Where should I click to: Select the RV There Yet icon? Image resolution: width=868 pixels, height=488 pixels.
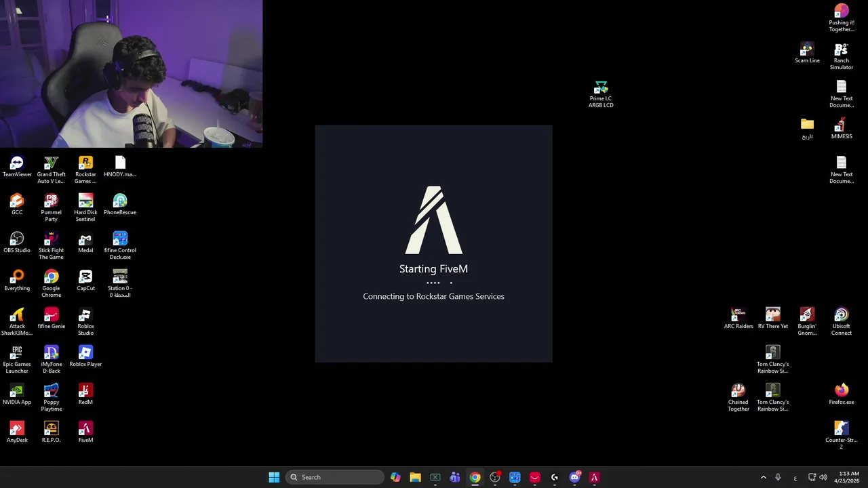tap(773, 319)
